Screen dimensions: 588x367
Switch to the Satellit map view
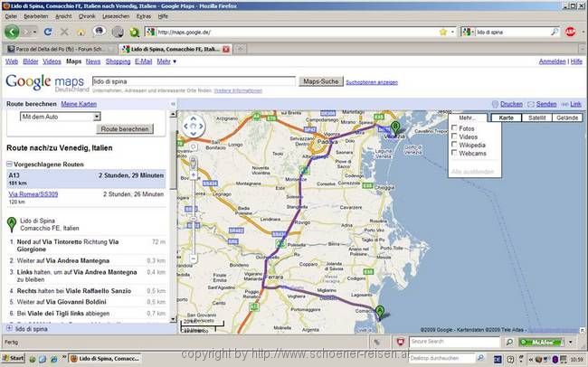(536, 118)
